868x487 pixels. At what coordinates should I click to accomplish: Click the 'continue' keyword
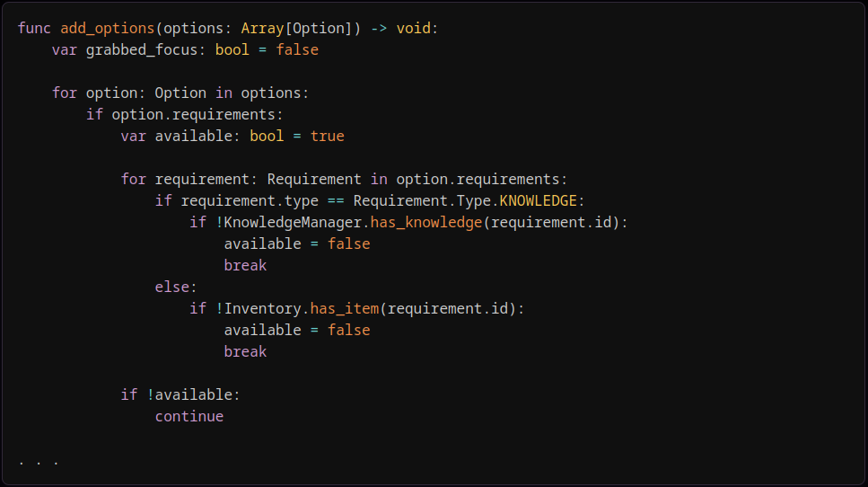(189, 416)
